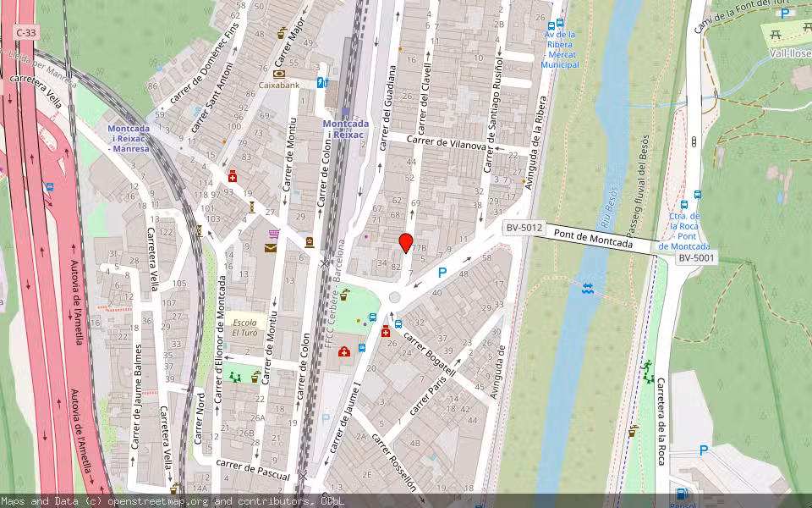This screenshot has width=812, height=508.
Task: Click the drinking water icon below Carretera Vella
Action: 175,488
